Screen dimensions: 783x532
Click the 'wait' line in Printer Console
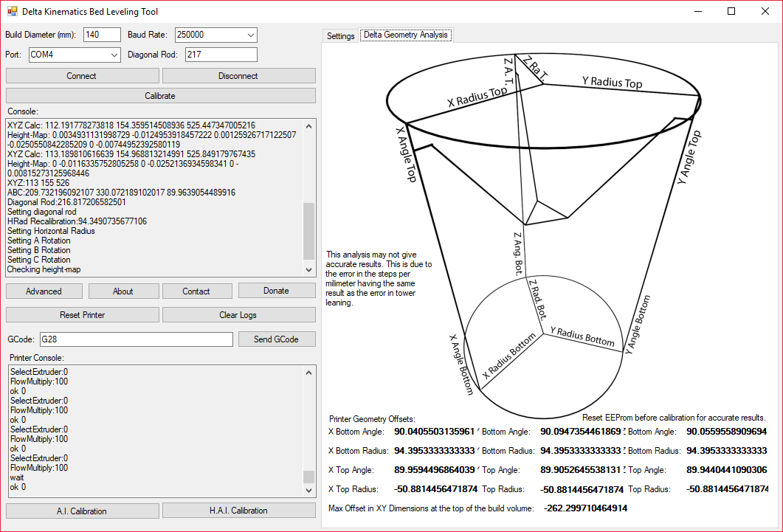click(17, 477)
